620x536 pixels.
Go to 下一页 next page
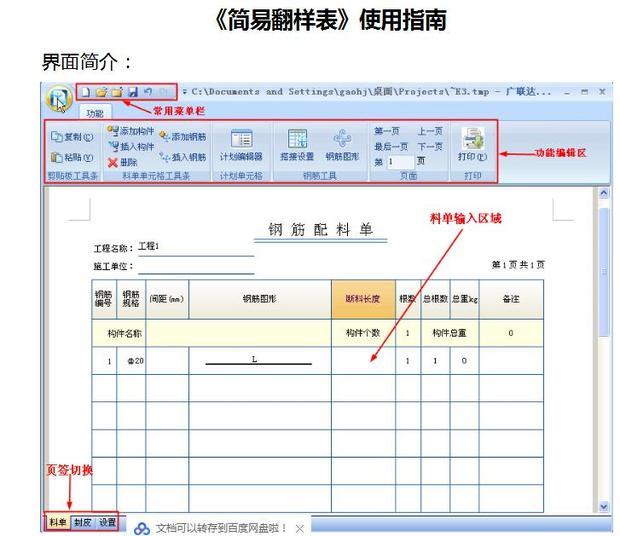click(430, 146)
